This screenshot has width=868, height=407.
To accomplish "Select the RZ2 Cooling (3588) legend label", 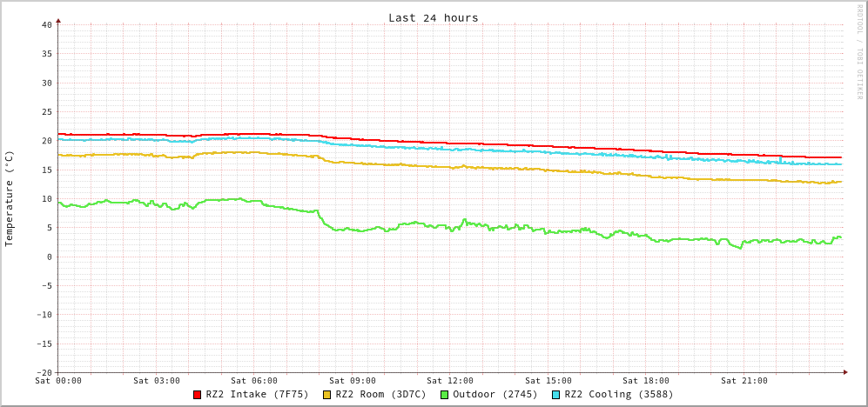I will (618, 394).
